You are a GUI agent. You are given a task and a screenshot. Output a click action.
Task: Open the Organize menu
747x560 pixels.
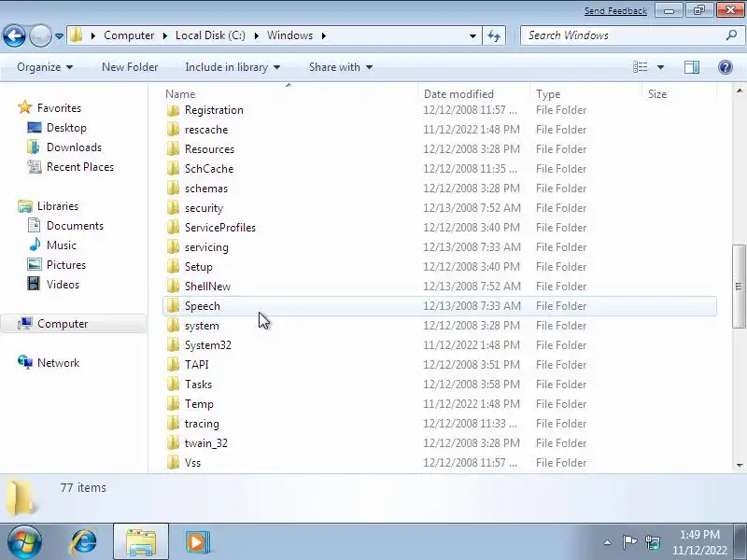45,67
